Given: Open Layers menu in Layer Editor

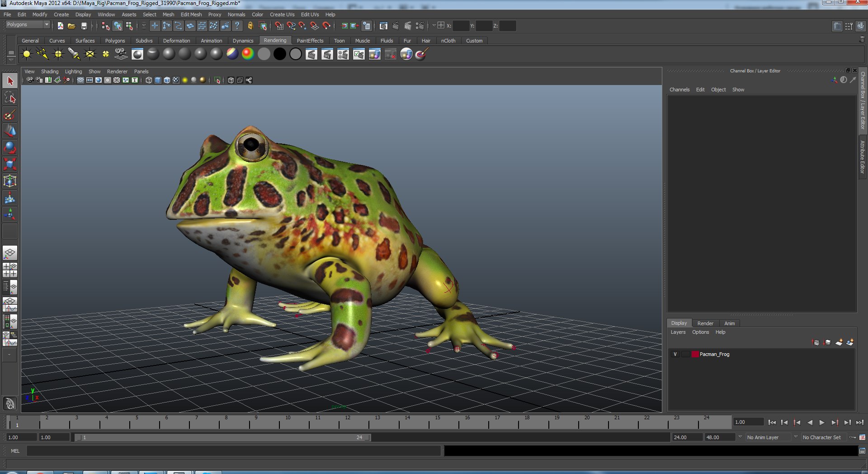Looking at the screenshot, I should pyautogui.click(x=678, y=332).
